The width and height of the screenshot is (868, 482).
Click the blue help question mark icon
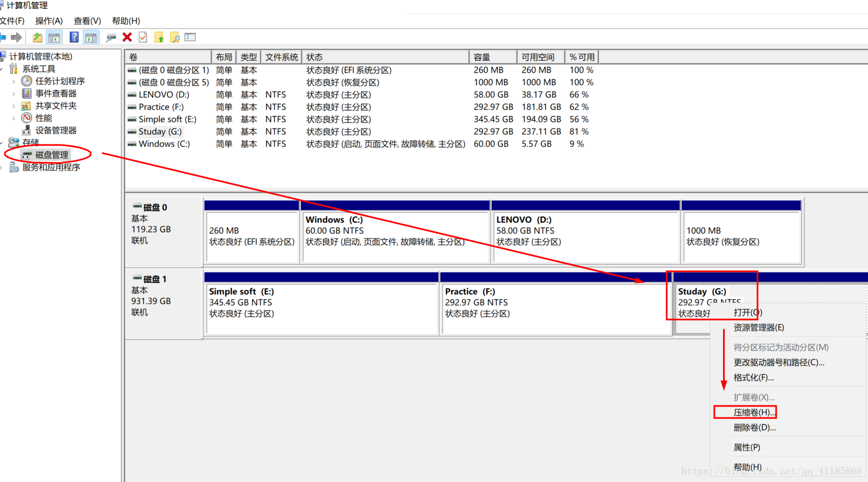pyautogui.click(x=74, y=37)
